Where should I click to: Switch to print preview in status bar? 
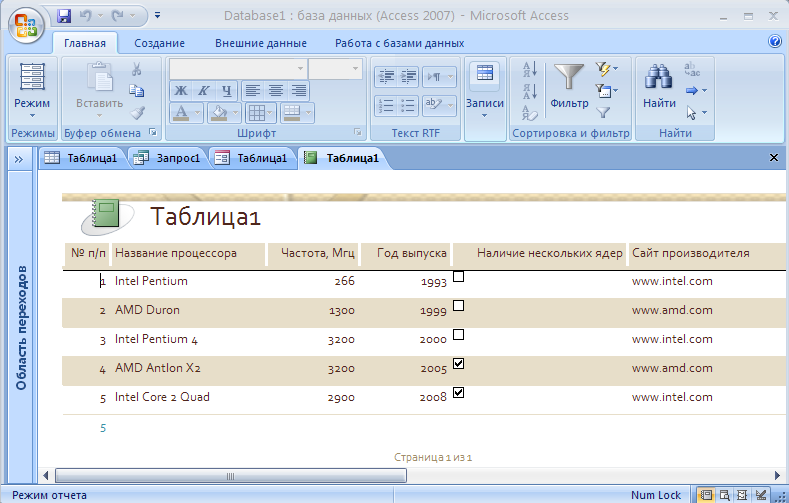tap(724, 495)
